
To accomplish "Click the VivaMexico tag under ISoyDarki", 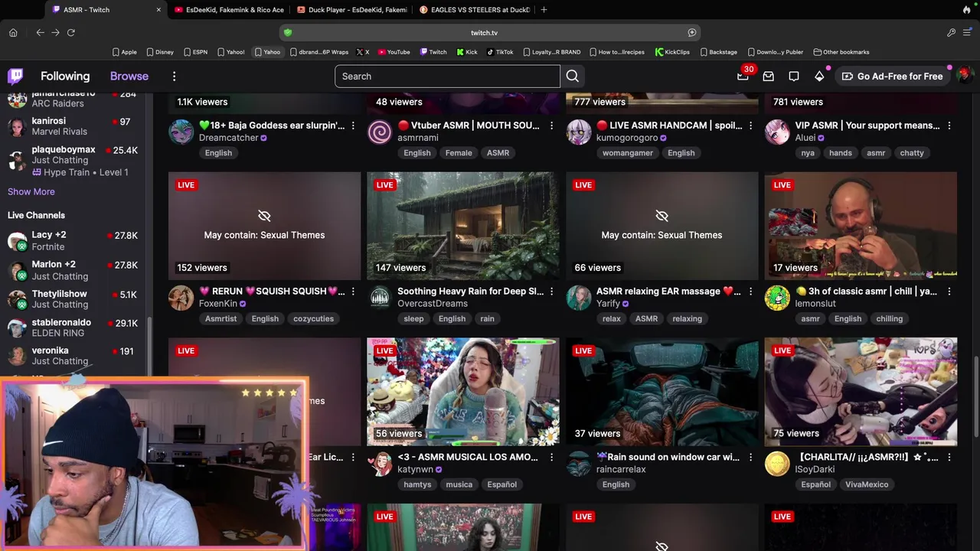I will coord(867,484).
